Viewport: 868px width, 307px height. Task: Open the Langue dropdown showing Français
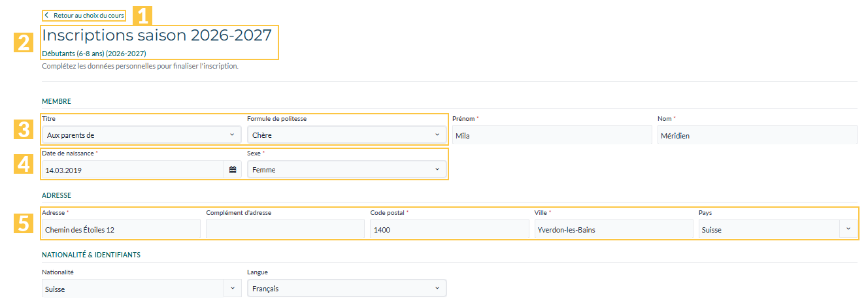click(347, 288)
